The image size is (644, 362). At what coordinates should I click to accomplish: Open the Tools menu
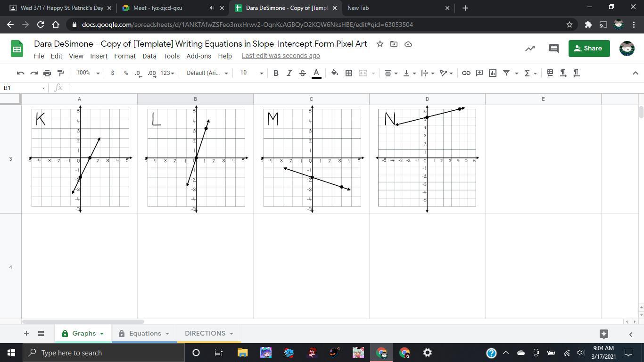click(171, 56)
